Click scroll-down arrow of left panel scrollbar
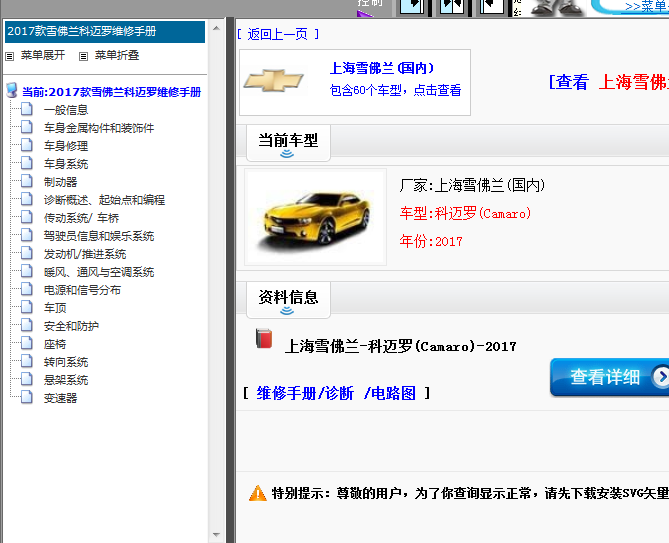This screenshot has height=543, width=669. coord(216,534)
